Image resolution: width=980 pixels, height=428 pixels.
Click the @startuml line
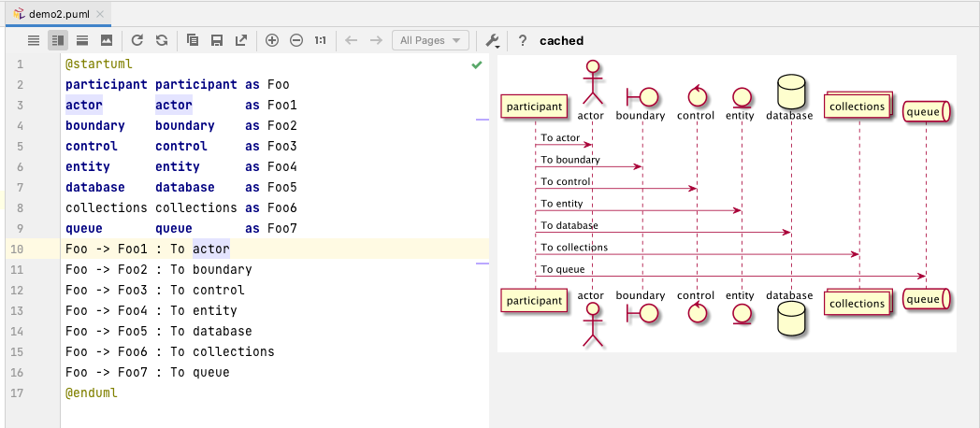point(99,64)
